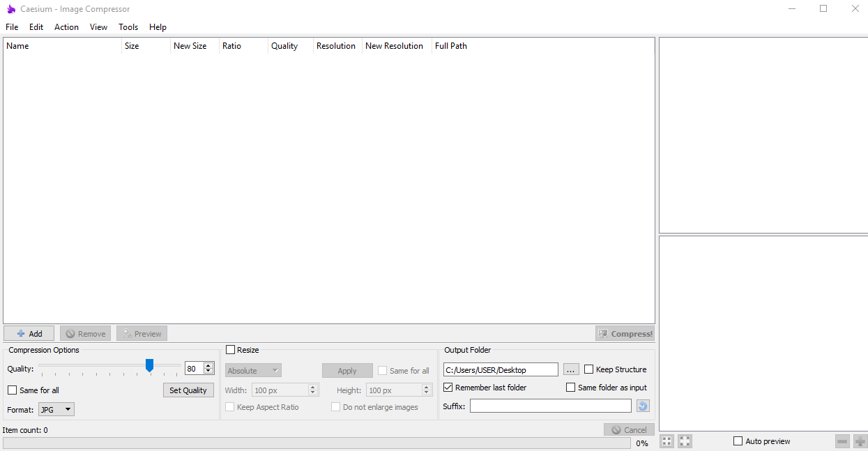Increase quality value with up arrow
The image size is (868, 451).
[x=208, y=366]
